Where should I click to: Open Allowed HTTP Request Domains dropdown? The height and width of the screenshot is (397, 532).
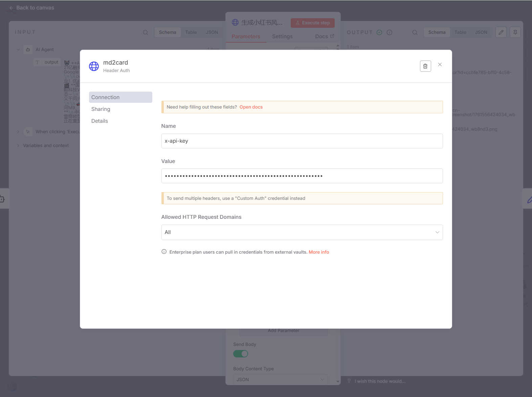(x=302, y=232)
